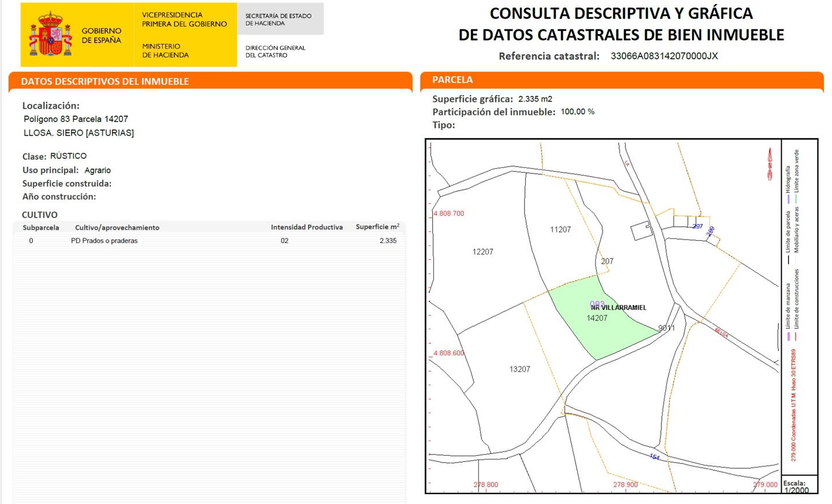Click the cadastral reference number 33066A083142070000JX
The width and height of the screenshot is (832, 504).
tap(664, 56)
